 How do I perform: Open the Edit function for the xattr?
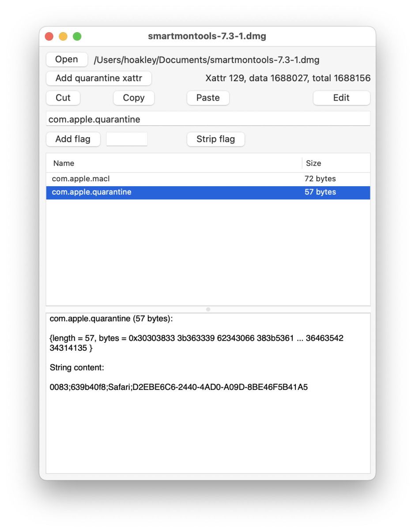[341, 98]
